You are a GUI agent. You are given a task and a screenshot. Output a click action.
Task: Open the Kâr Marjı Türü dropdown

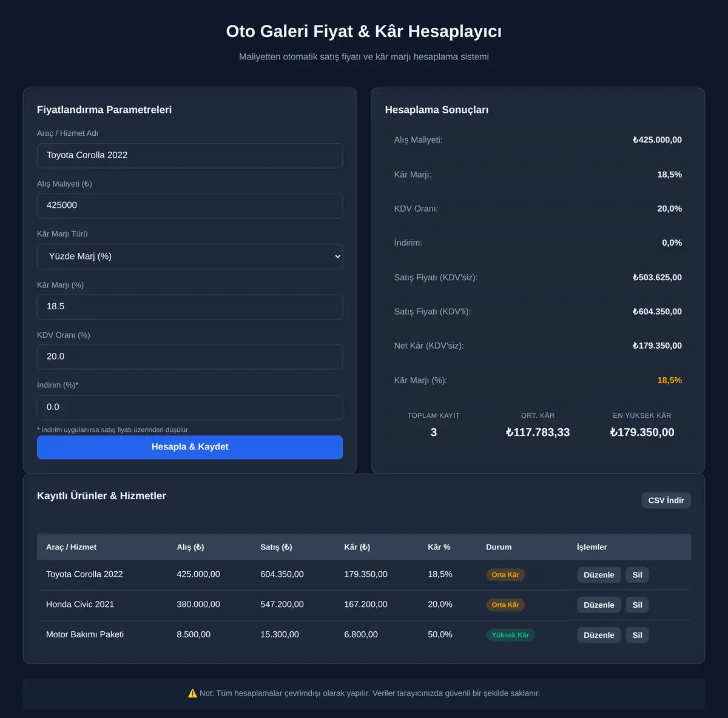point(190,257)
